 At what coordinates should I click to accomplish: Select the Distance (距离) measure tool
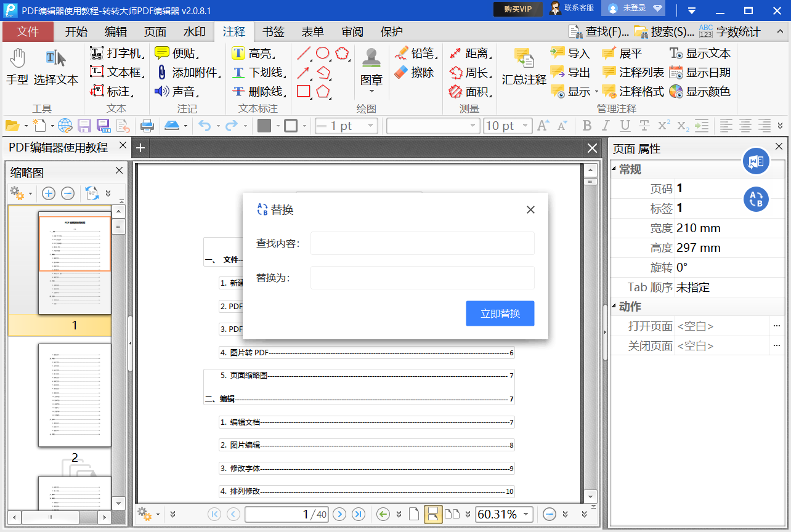click(469, 54)
